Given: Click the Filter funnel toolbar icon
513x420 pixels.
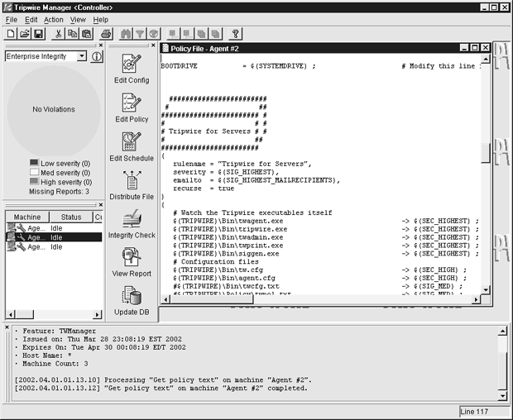Looking at the screenshot, I should coord(140,34).
